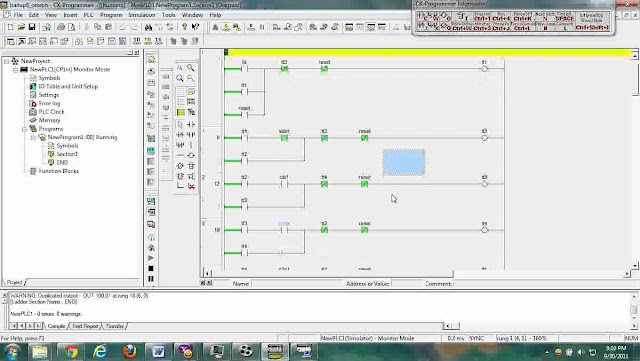Open the PLC menu
640x361 pixels.
point(89,15)
